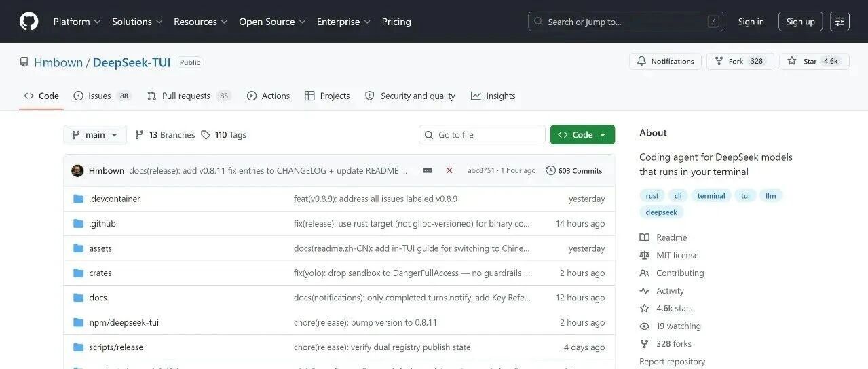Open the Actions tab
Screen dimensions: 868x369
click(x=268, y=96)
